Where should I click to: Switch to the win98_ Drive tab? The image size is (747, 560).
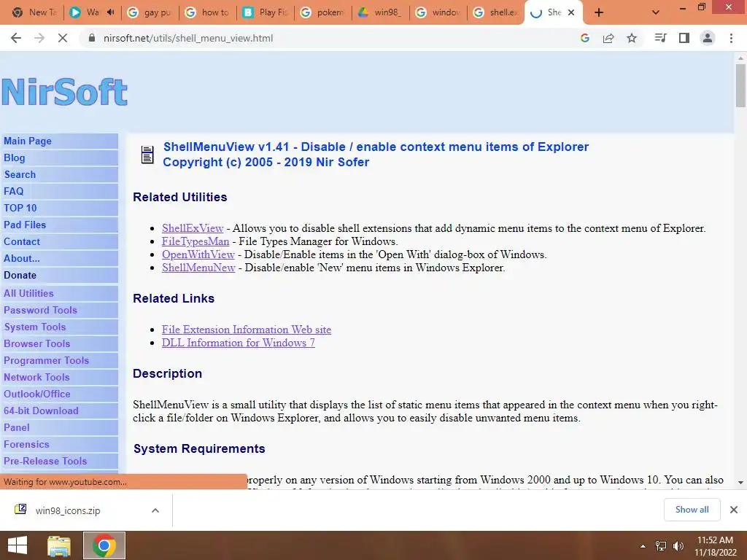click(x=381, y=12)
